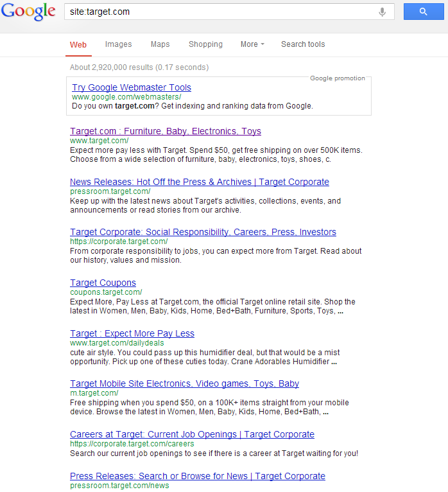Image resolution: width=448 pixels, height=492 pixels.
Task: Click snippet 'Search our current job openings'
Action: [214, 453]
